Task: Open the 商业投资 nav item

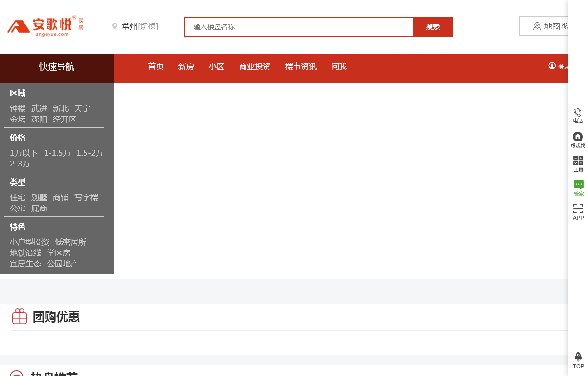Action: [x=255, y=67]
